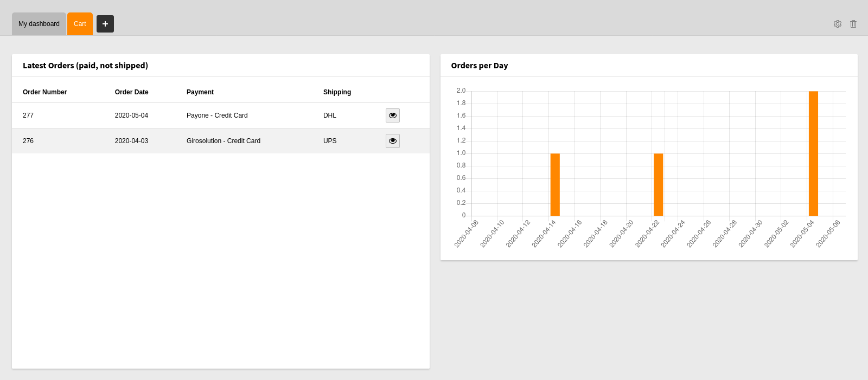The height and width of the screenshot is (380, 868).
Task: Click Payone - Credit Card payment cell
Action: click(217, 115)
